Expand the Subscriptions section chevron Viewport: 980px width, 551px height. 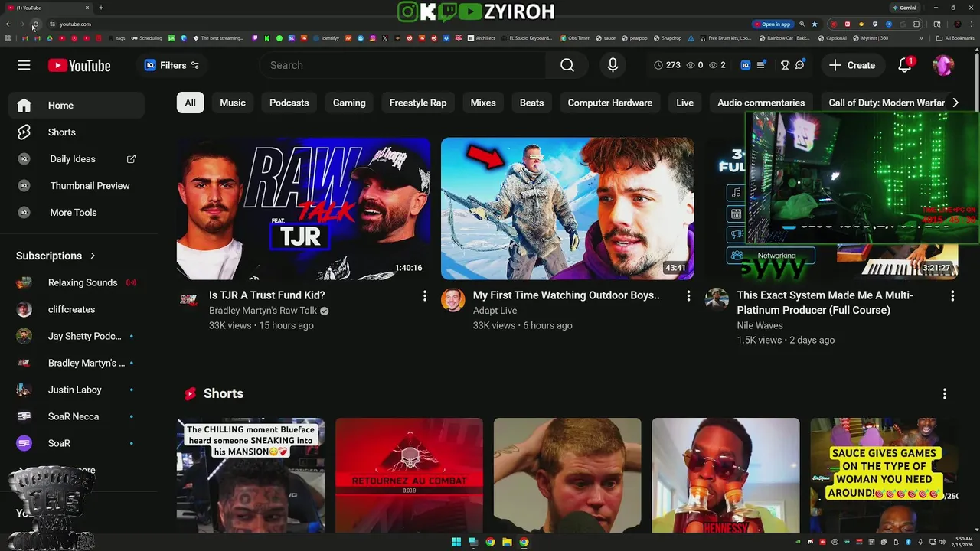tap(93, 256)
